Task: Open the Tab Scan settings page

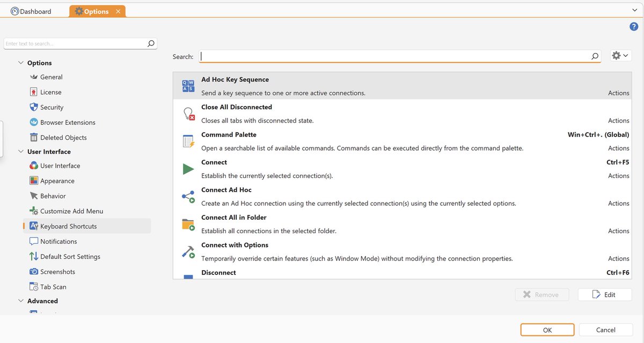Action: [x=53, y=287]
